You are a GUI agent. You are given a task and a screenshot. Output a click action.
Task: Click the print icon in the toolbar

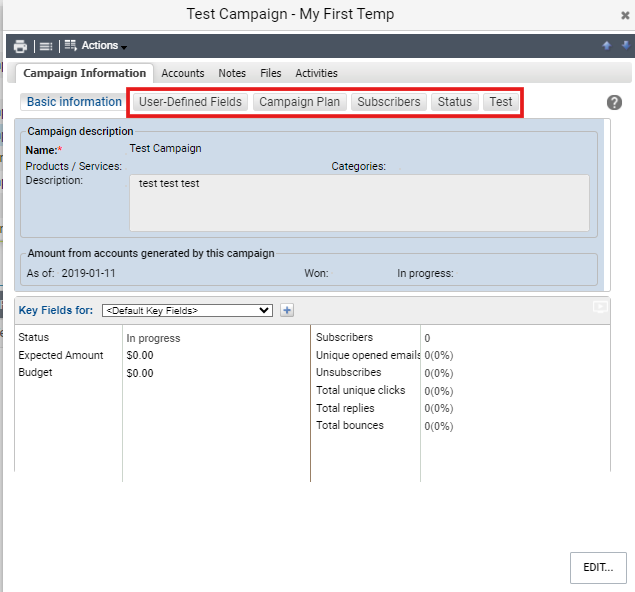[x=20, y=46]
